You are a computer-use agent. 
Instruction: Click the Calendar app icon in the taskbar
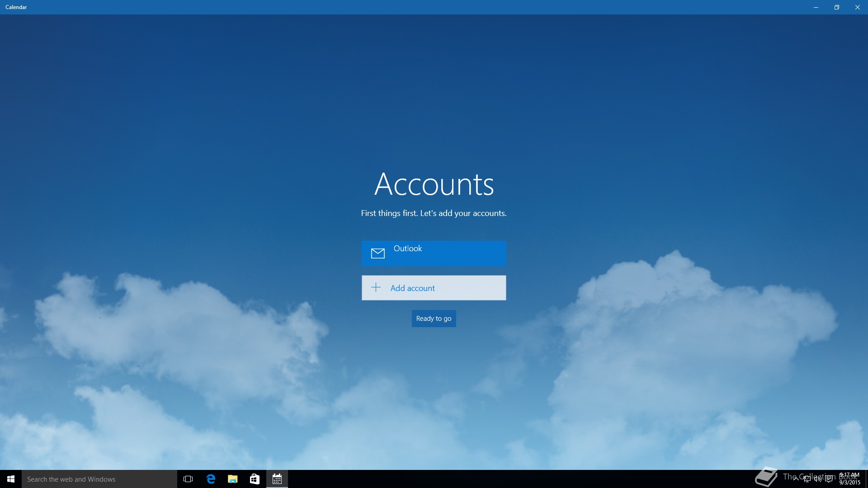tap(277, 479)
